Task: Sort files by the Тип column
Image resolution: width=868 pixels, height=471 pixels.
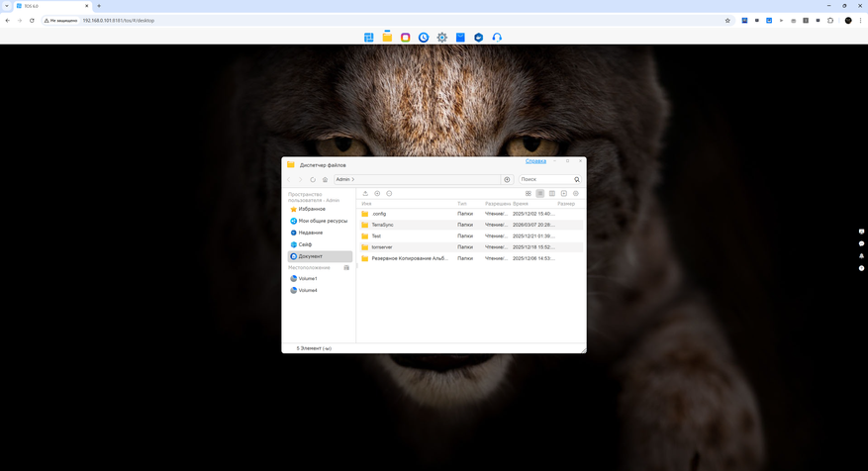Action: pyautogui.click(x=461, y=204)
